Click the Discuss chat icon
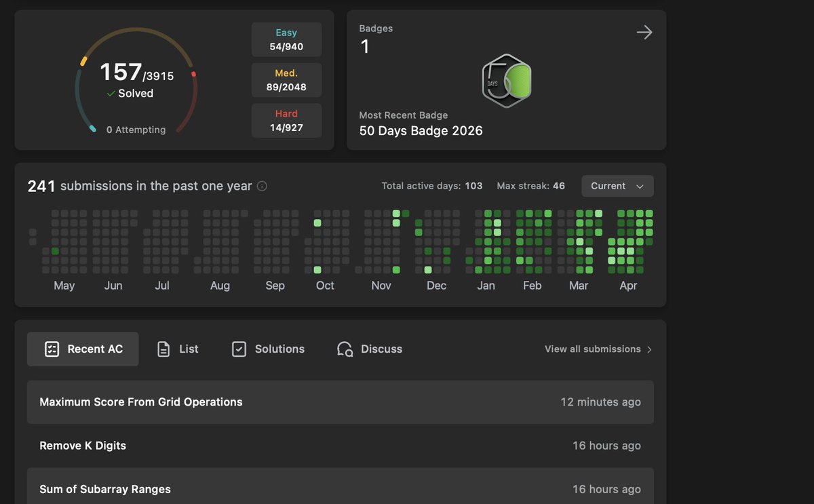The height and width of the screenshot is (504, 814). click(x=345, y=349)
